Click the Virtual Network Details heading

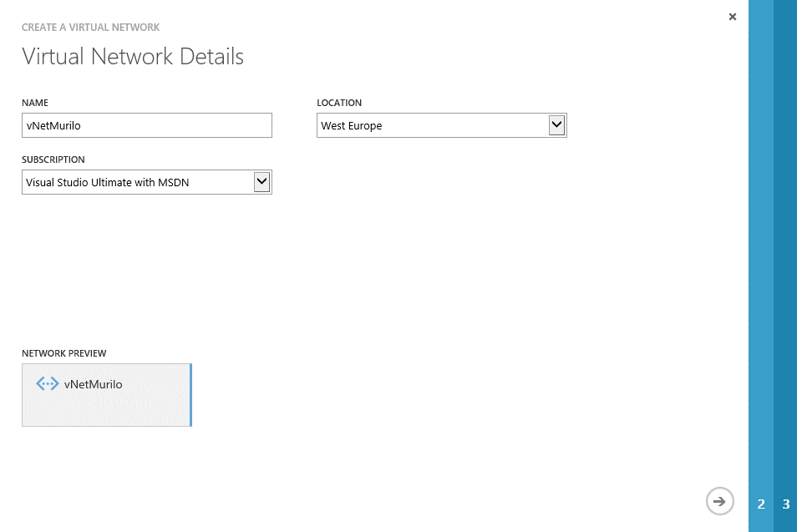pyautogui.click(x=133, y=57)
